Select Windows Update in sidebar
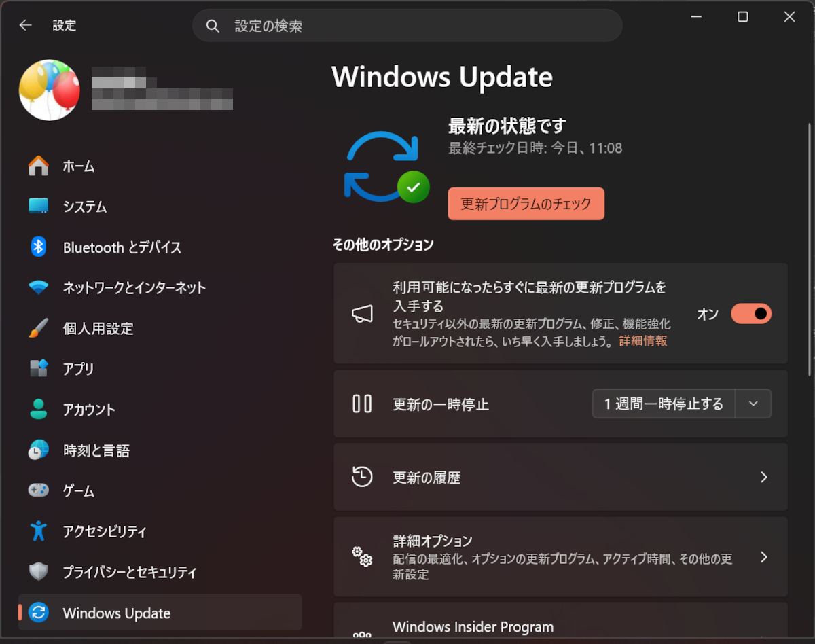This screenshot has height=644, width=815. [x=160, y=613]
